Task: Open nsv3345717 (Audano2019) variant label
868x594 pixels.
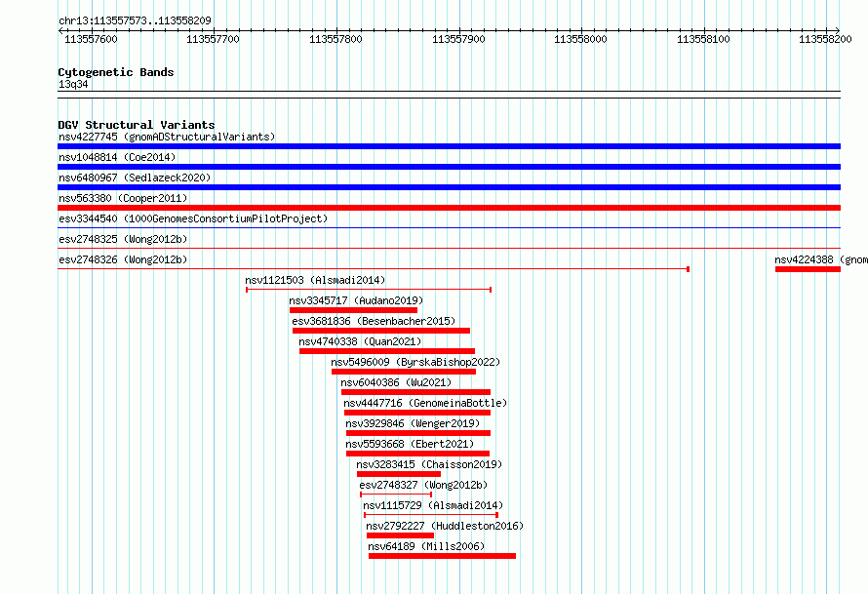Action: coord(356,300)
